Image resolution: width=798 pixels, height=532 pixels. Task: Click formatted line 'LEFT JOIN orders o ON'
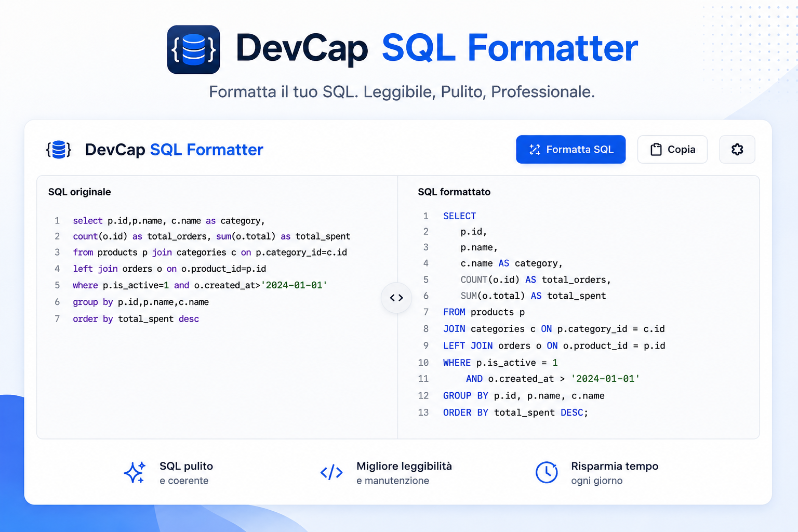[x=554, y=345]
